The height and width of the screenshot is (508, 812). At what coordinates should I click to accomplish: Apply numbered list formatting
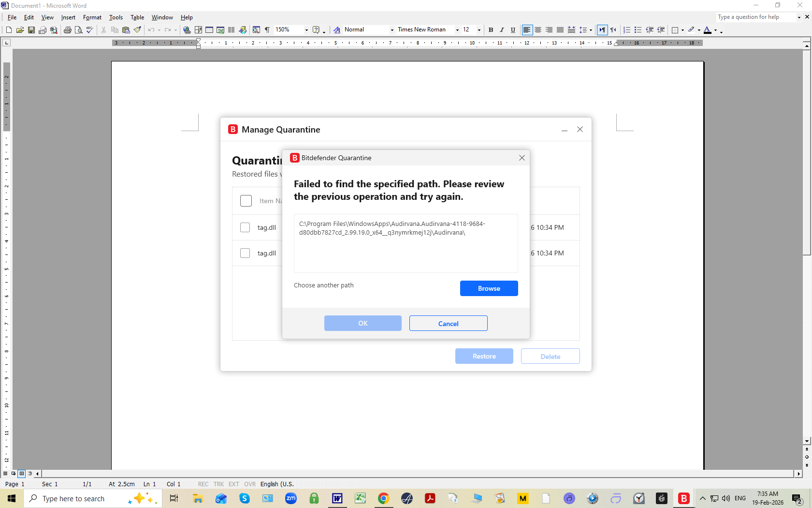pos(627,30)
